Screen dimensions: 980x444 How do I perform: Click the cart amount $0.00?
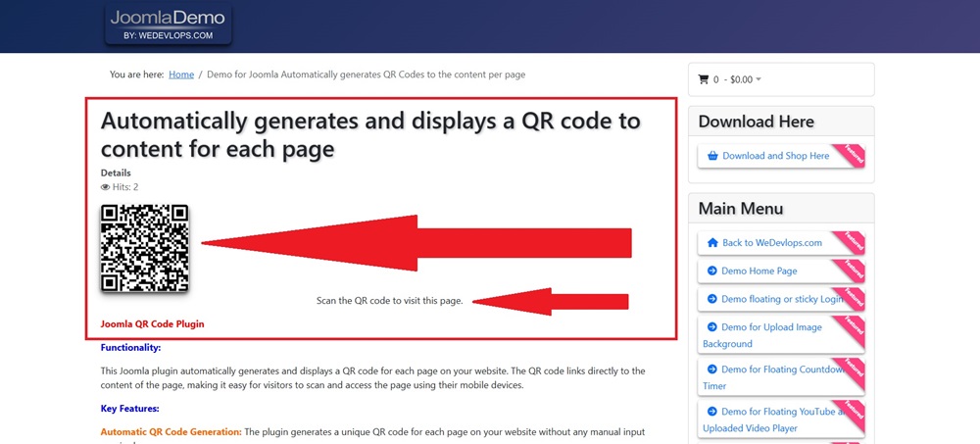[x=741, y=79]
